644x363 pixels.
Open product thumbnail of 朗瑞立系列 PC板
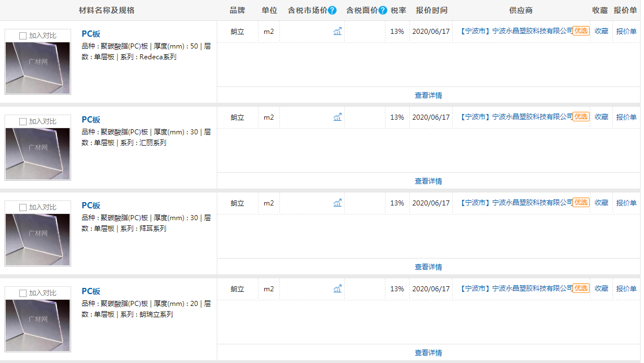(x=38, y=326)
